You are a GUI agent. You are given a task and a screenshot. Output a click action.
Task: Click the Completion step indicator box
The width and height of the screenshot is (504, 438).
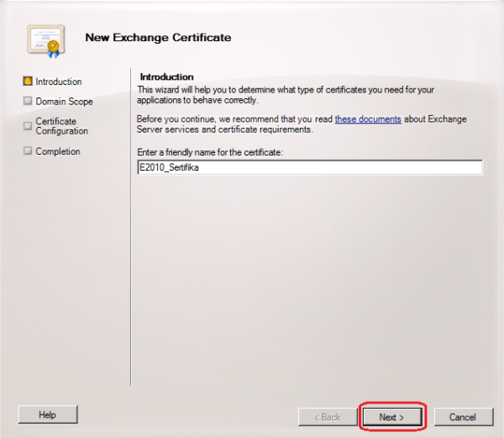click(28, 150)
